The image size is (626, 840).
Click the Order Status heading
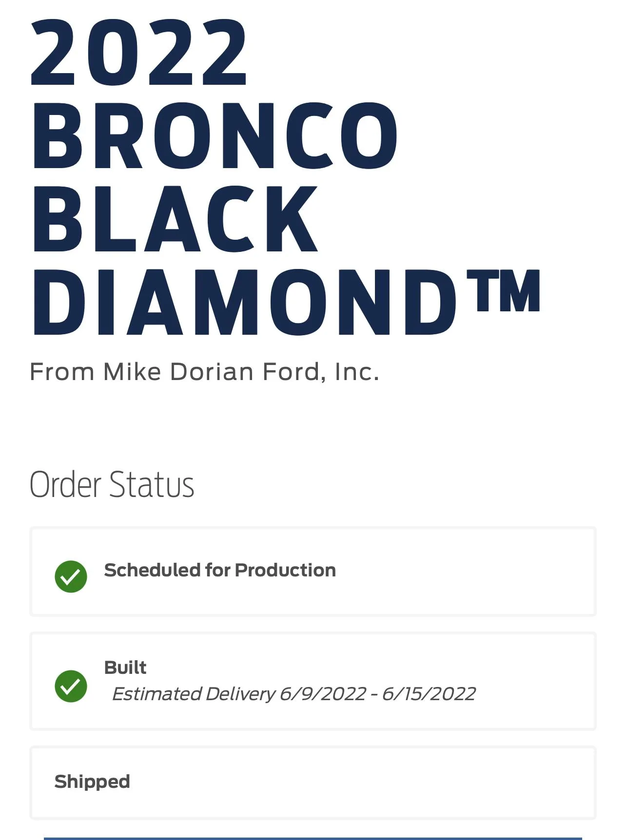tap(112, 484)
